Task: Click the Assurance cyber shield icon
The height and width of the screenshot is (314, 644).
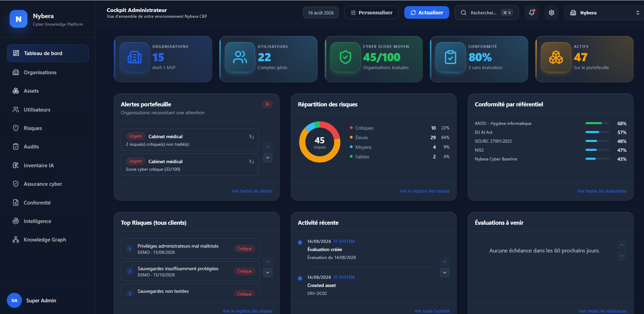Action: pyautogui.click(x=16, y=184)
